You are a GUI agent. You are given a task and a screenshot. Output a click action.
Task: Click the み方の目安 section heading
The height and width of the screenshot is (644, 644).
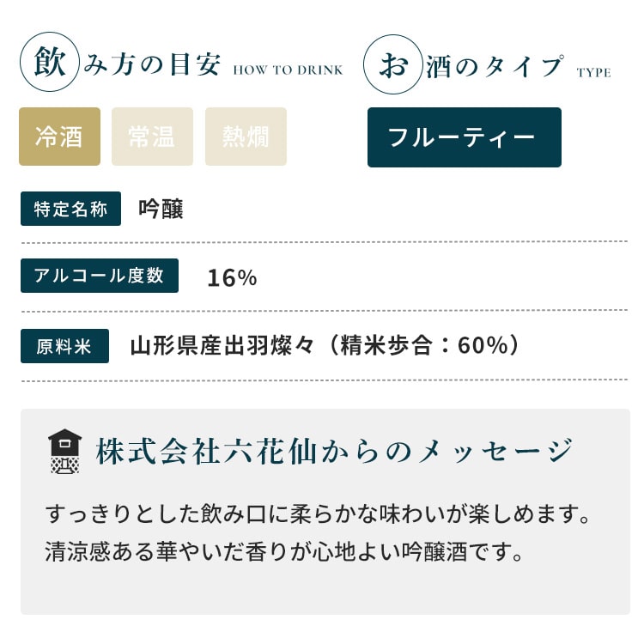click(x=152, y=64)
